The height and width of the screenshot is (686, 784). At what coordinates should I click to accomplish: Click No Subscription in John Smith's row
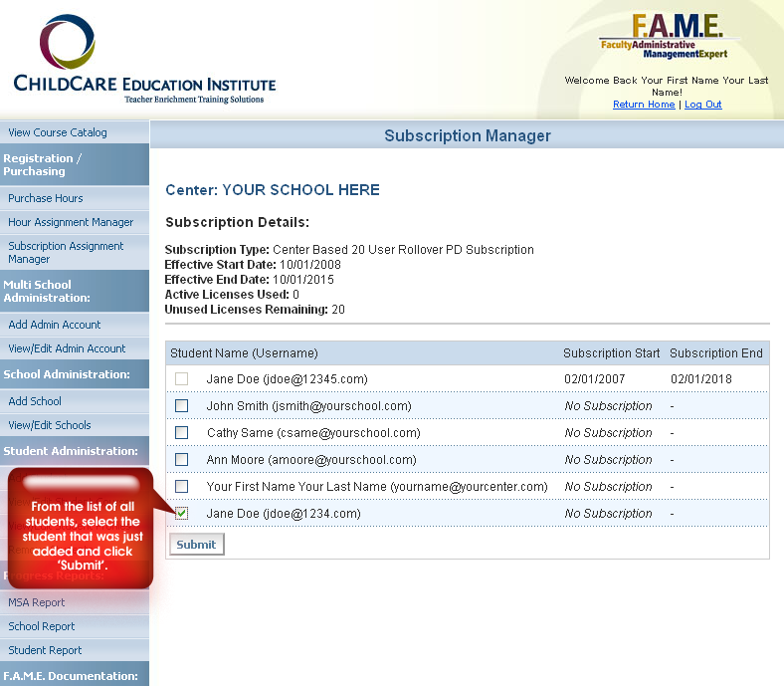tap(608, 406)
